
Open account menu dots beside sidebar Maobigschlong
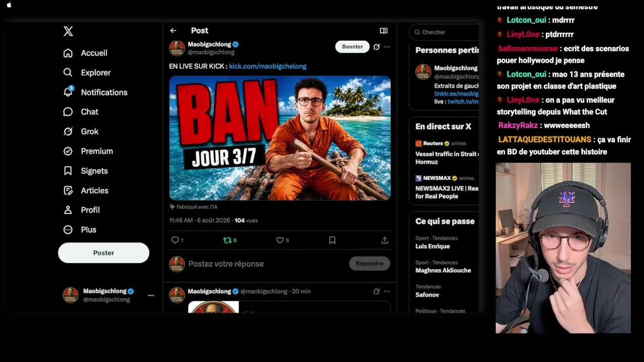151,295
